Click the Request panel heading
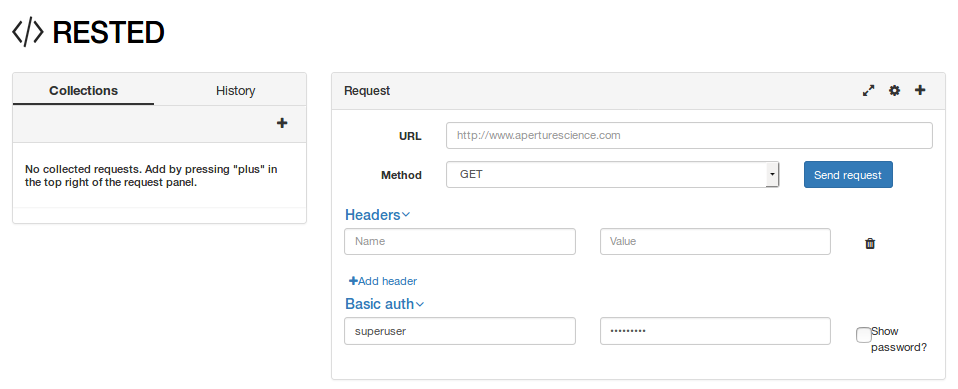This screenshot has width=958, height=389. (x=367, y=91)
